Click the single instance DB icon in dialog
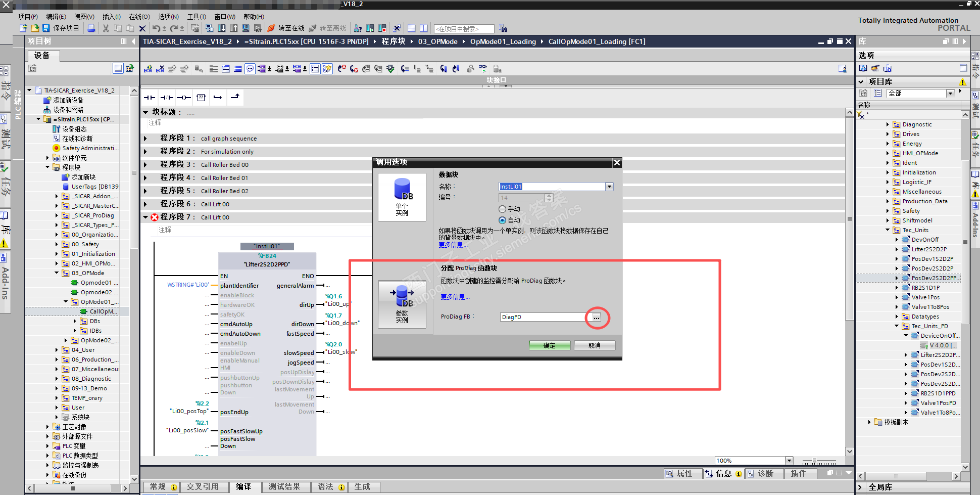This screenshot has height=495, width=980. [402, 197]
